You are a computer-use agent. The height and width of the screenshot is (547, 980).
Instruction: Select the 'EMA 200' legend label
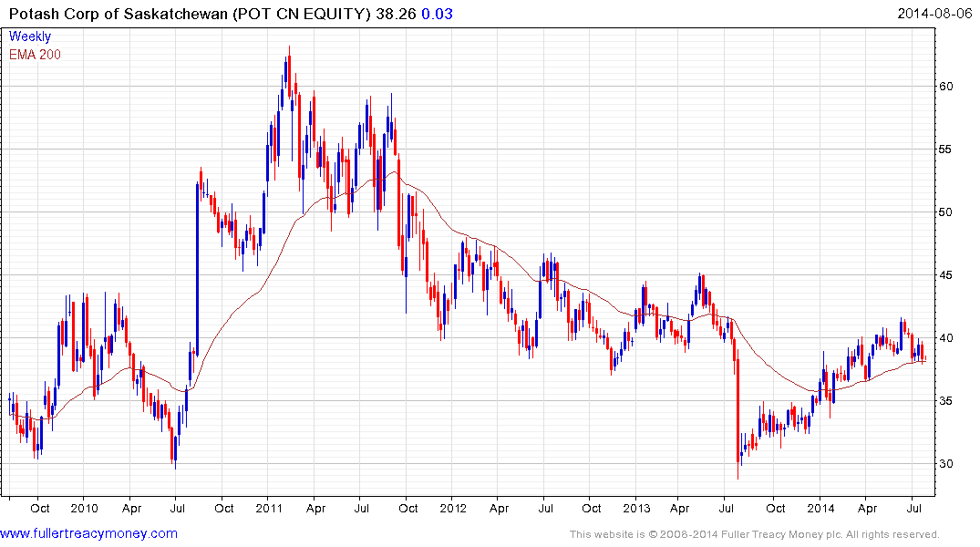tap(35, 55)
